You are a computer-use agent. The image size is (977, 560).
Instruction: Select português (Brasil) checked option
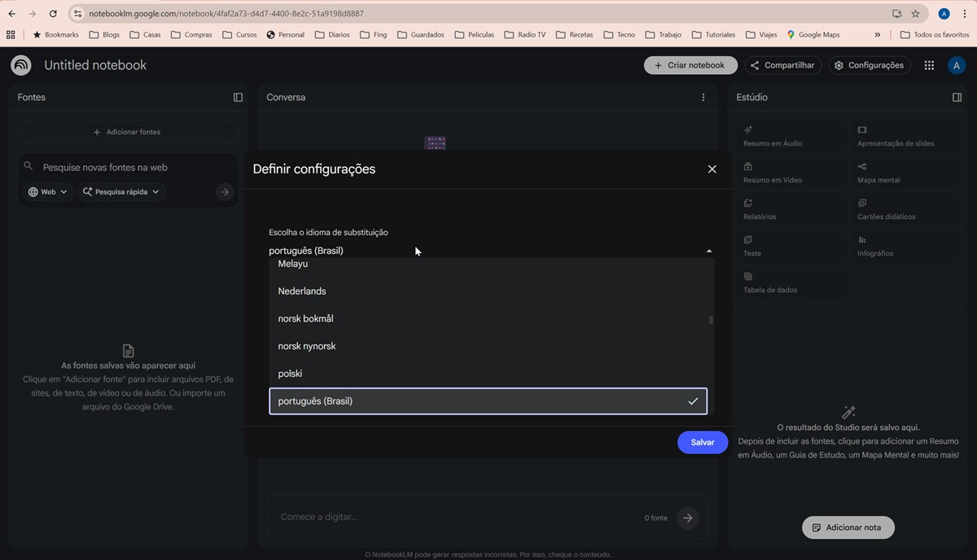488,401
